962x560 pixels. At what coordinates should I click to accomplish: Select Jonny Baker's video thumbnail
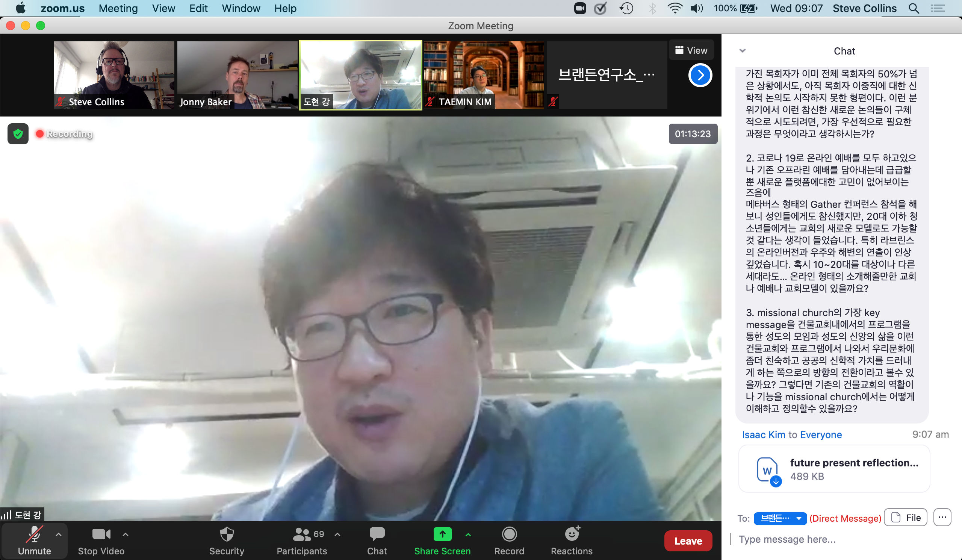(x=237, y=75)
